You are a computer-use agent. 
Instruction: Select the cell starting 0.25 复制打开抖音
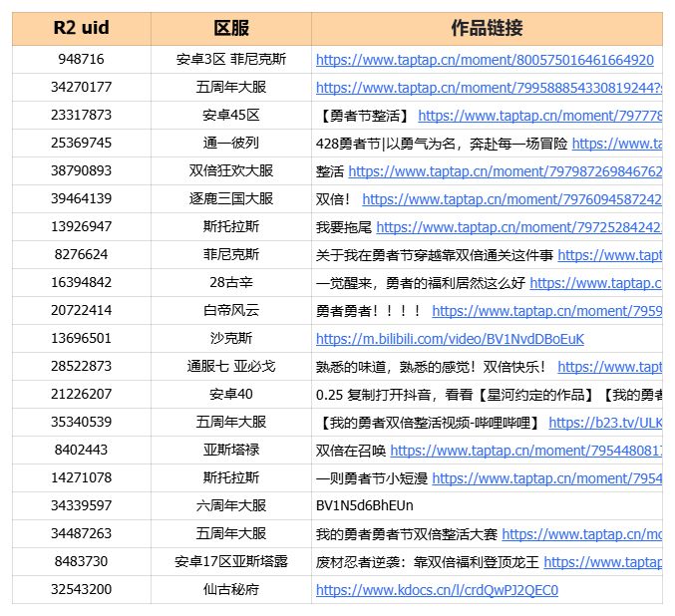[487, 395]
